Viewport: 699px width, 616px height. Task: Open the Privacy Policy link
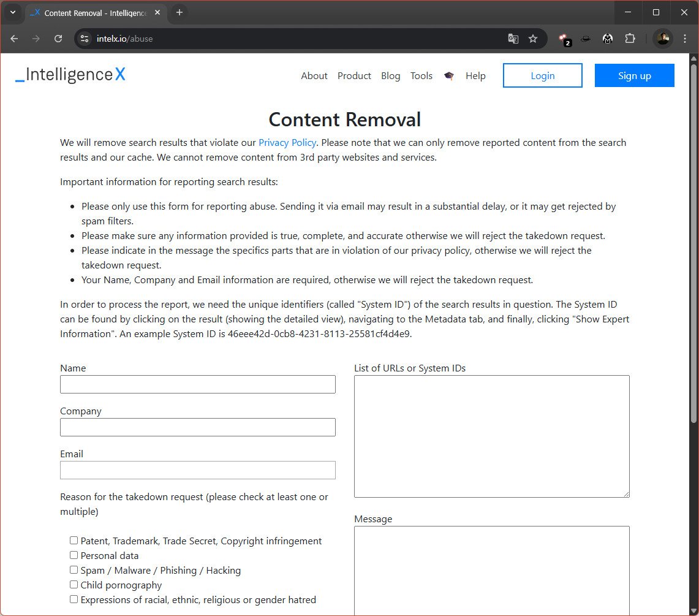tap(287, 143)
